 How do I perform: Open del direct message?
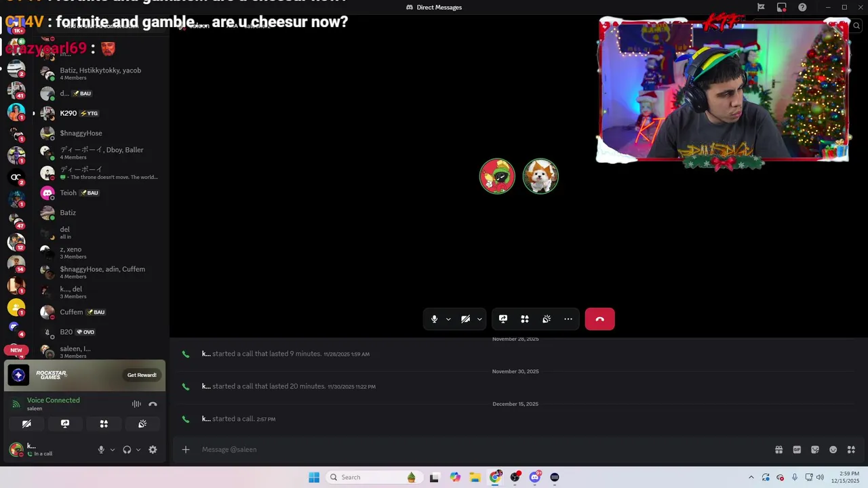coord(100,232)
